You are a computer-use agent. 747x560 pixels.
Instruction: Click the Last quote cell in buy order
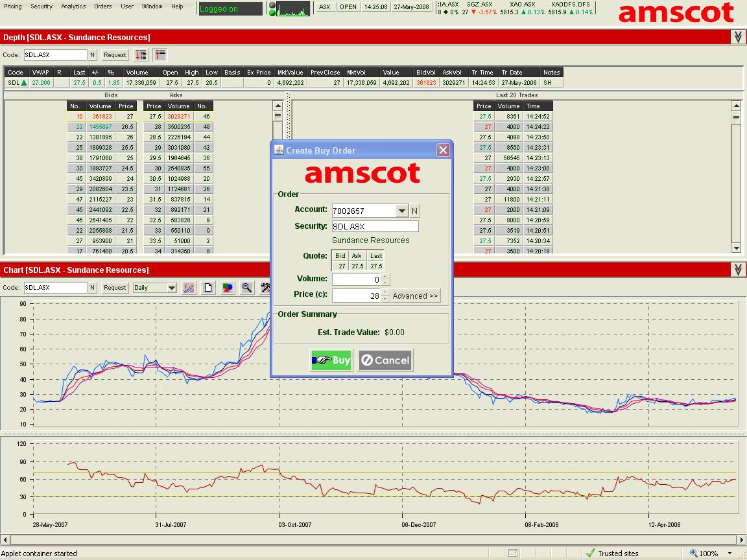(375, 266)
